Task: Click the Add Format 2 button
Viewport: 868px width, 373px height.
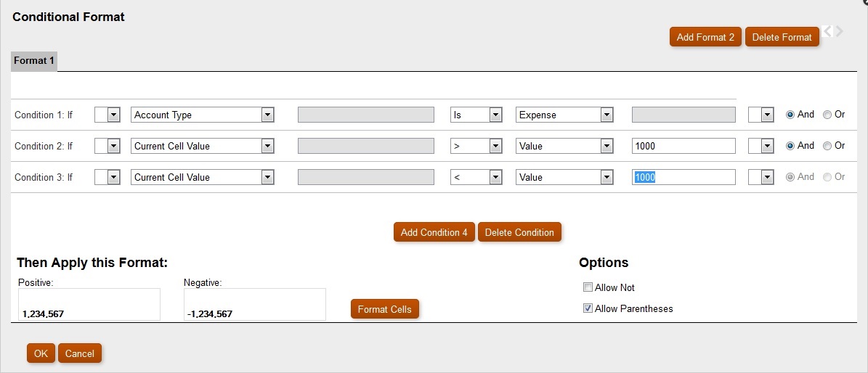Action: click(x=705, y=37)
